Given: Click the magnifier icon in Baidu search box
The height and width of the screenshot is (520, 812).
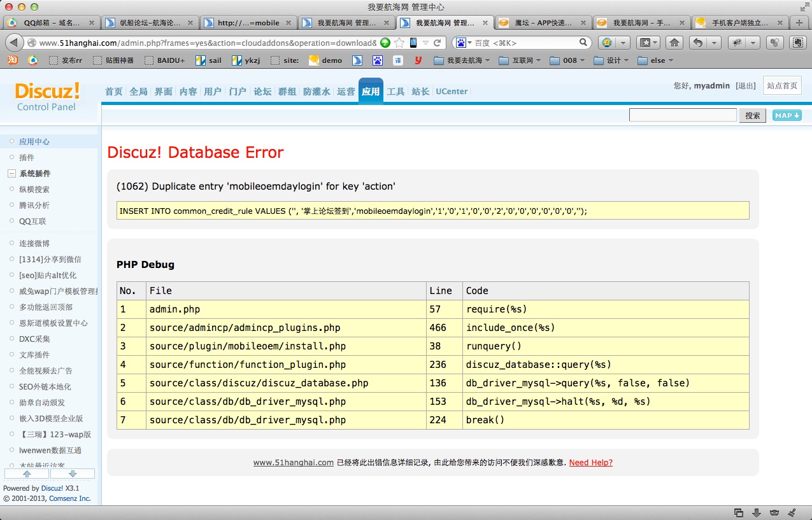Looking at the screenshot, I should point(583,43).
